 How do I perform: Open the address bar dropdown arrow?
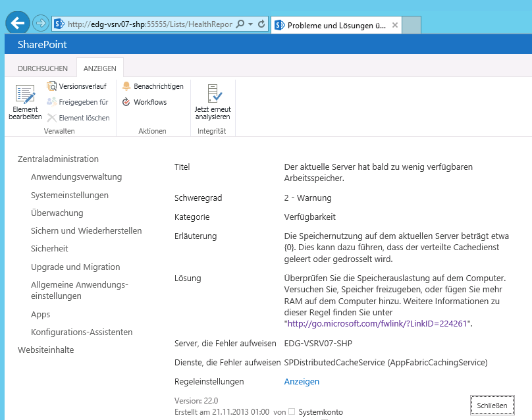coord(250,24)
